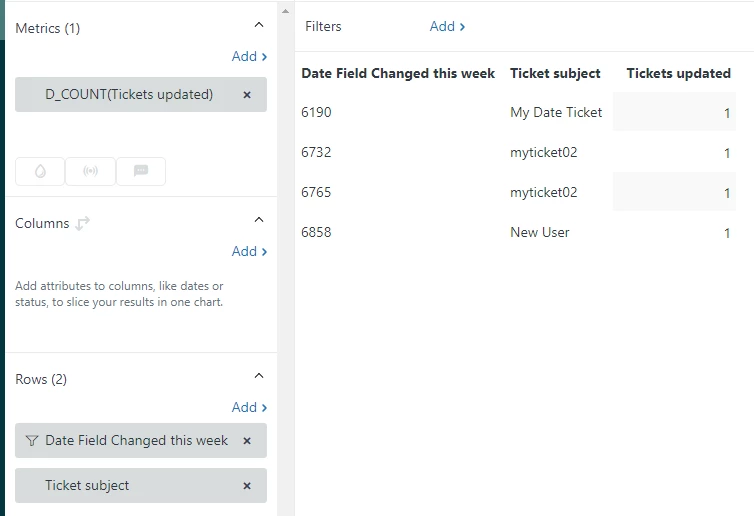This screenshot has height=516, width=754.
Task: Remove the Ticket subject row attribute
Action: [247, 486]
